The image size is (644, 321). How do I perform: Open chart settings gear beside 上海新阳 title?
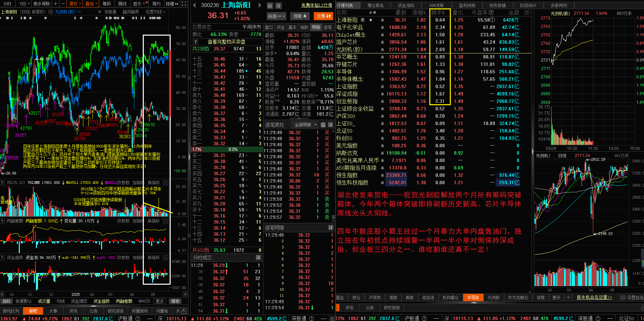pos(51,12)
